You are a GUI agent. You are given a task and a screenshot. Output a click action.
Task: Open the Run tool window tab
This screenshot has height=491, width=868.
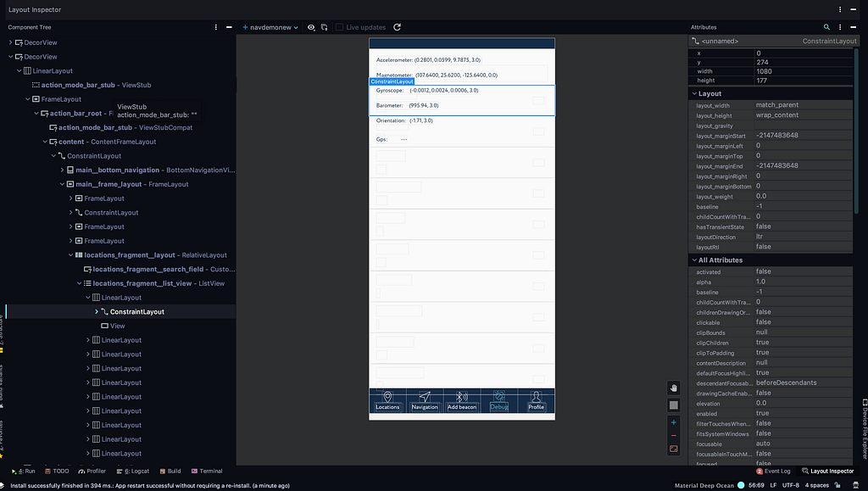23,471
